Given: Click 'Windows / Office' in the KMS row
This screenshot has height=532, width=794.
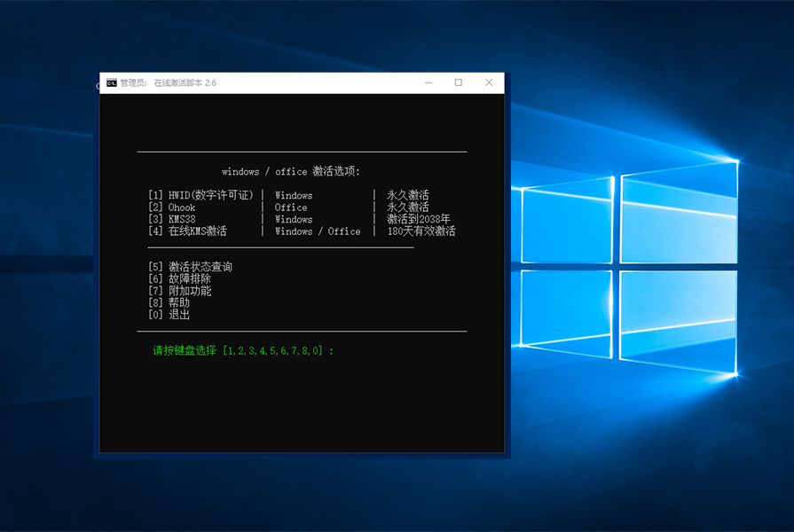Looking at the screenshot, I should [318, 231].
